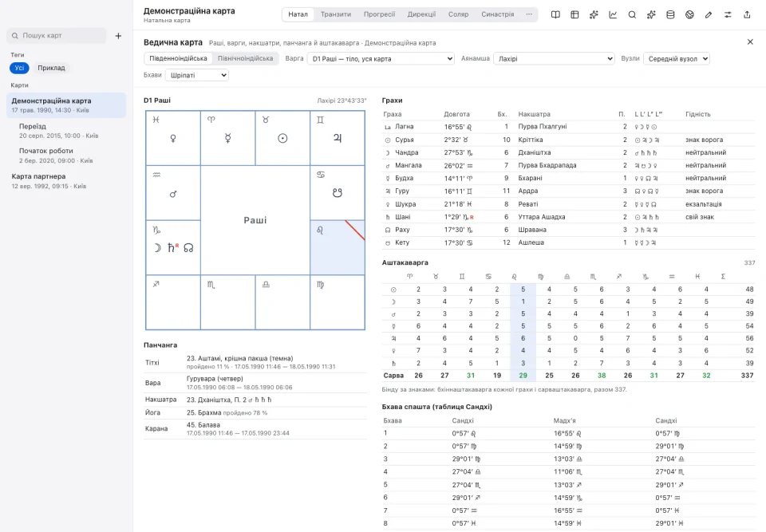Select Демонстраційна карта in the sidebar
This screenshot has height=532, width=766.
click(x=66, y=105)
